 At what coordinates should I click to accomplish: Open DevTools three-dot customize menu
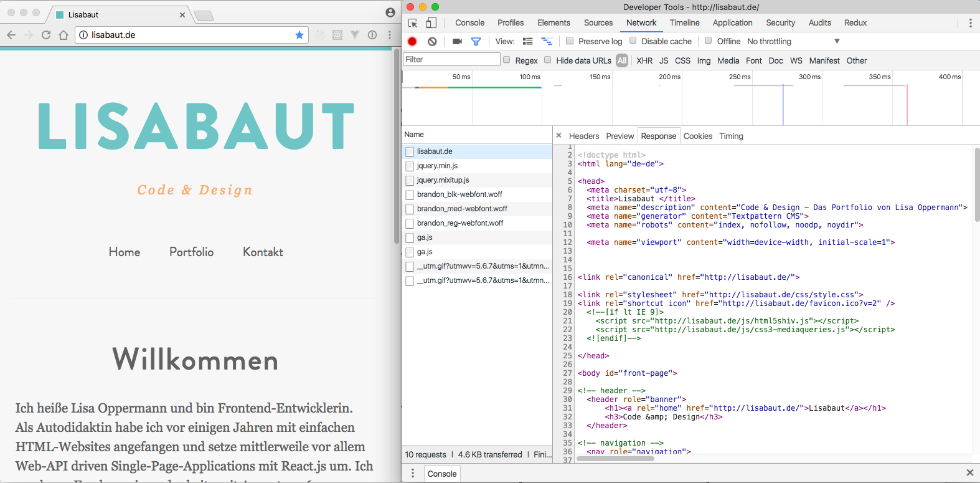pyautogui.click(x=970, y=23)
